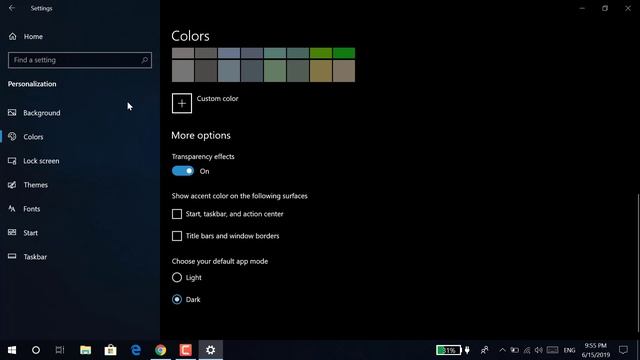Pick the large sage green color swatch
Screen dimensions: 640x360
point(275,71)
